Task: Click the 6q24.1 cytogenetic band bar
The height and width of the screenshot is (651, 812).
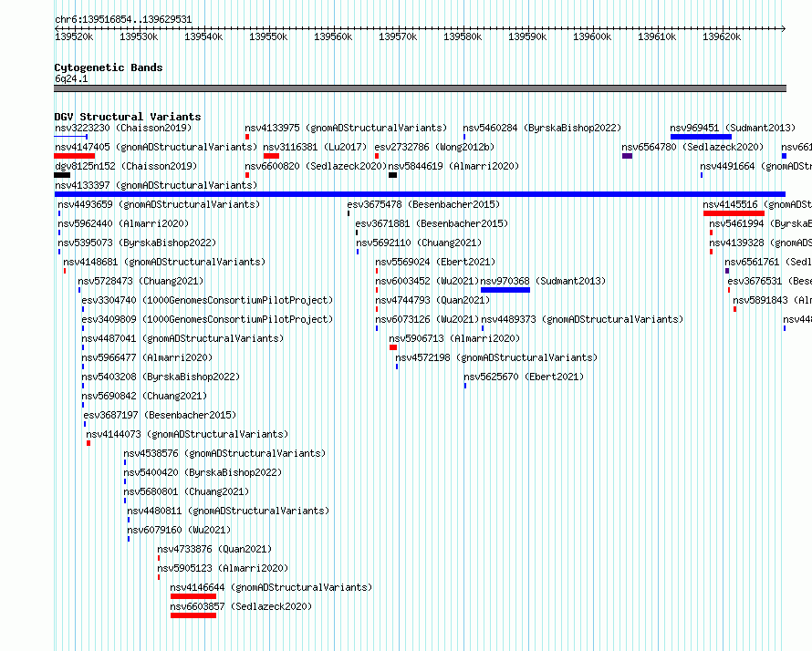Action: pyautogui.click(x=420, y=88)
